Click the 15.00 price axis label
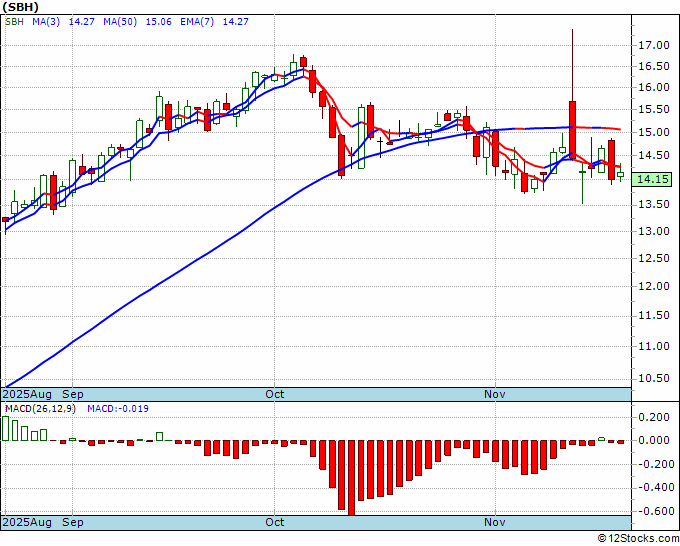Viewport: 680px width, 546px height. pos(654,132)
